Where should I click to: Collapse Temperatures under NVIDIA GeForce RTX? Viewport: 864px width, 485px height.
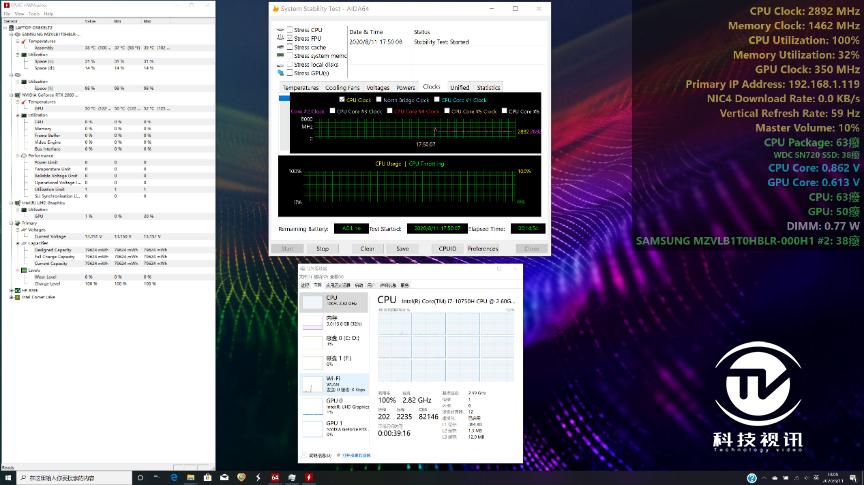point(18,102)
